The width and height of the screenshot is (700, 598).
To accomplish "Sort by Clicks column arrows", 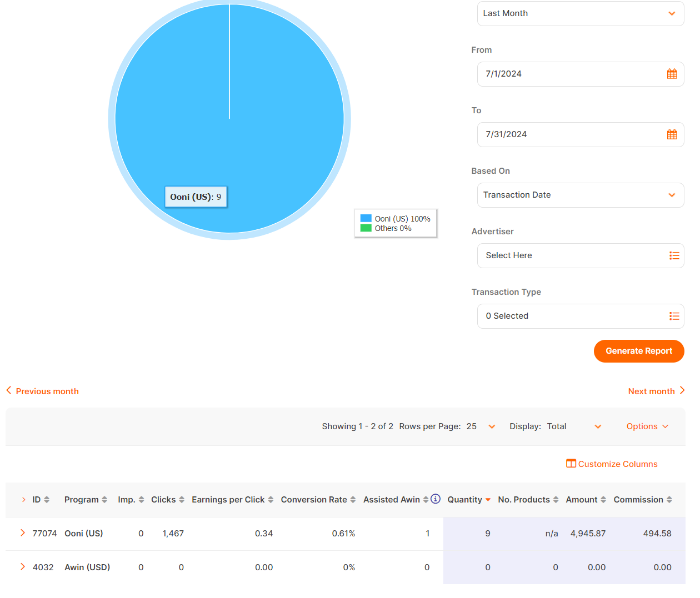I will (182, 500).
